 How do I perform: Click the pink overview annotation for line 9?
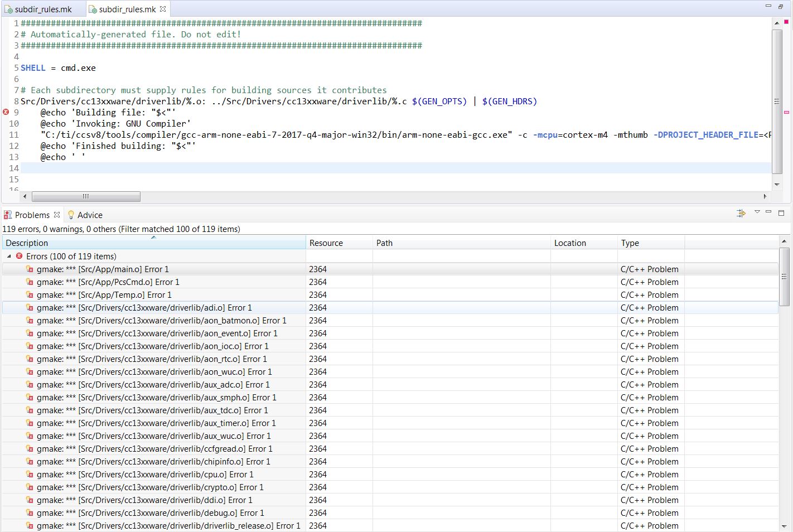tap(786, 112)
